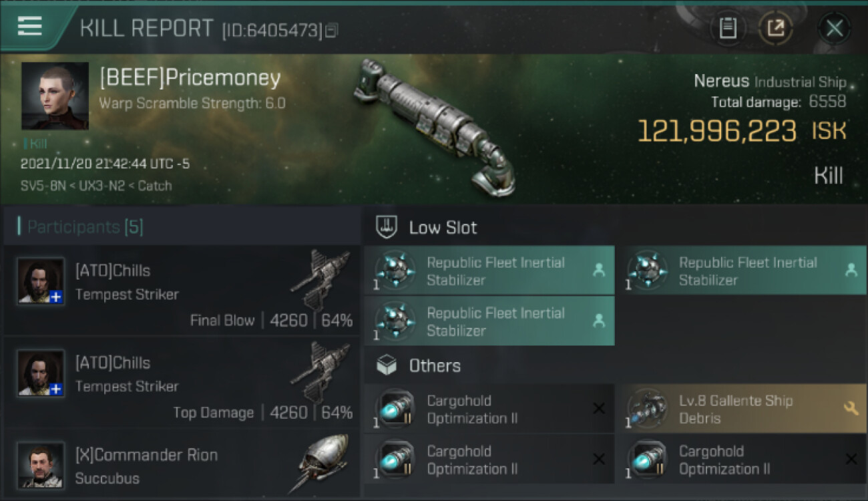This screenshot has height=501, width=868.
Task: Click the Nereus ship image
Action: [x=434, y=127]
